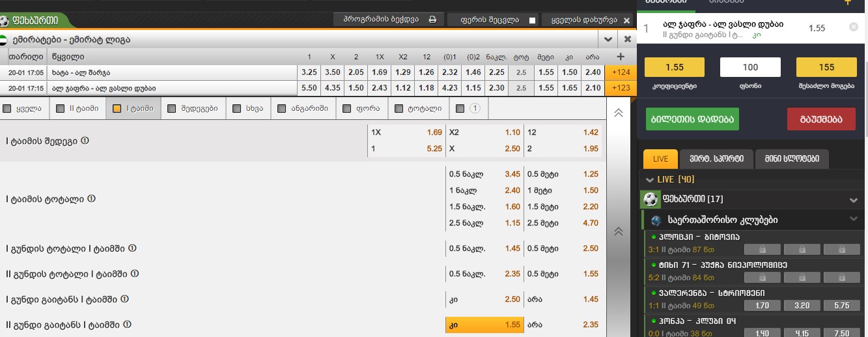Toggle the ფერის შეცვლა checkbox

tap(533, 20)
